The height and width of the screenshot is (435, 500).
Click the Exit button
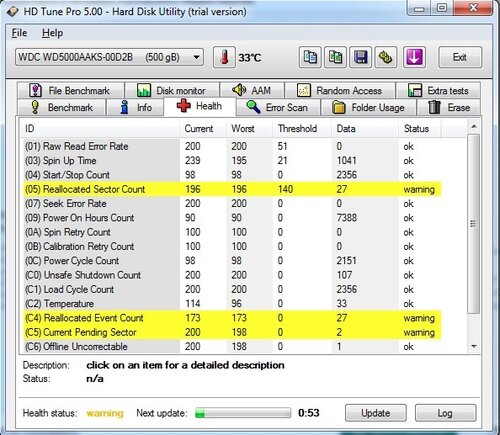[x=460, y=57]
